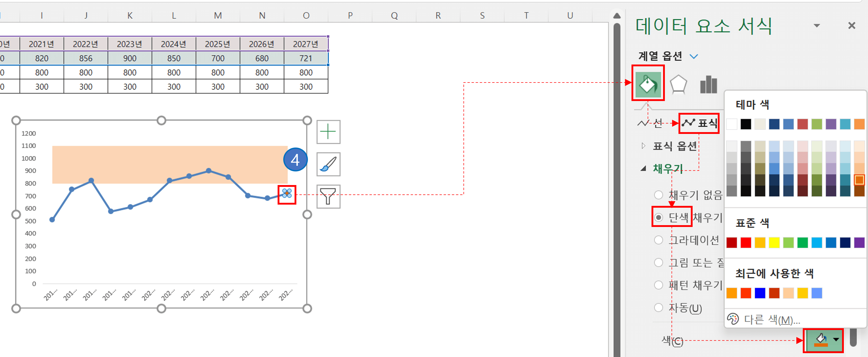Image resolution: width=868 pixels, height=357 pixels.
Task: Click 다른 색(M)... more colors link
Action: [772, 319]
